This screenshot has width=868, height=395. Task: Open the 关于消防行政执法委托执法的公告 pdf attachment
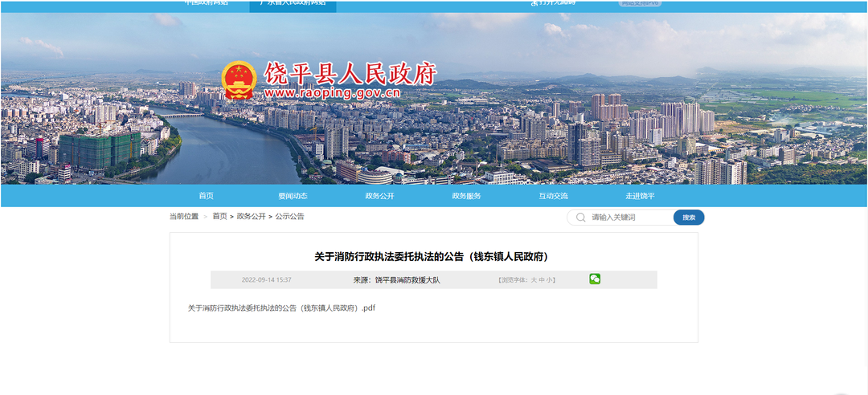282,308
